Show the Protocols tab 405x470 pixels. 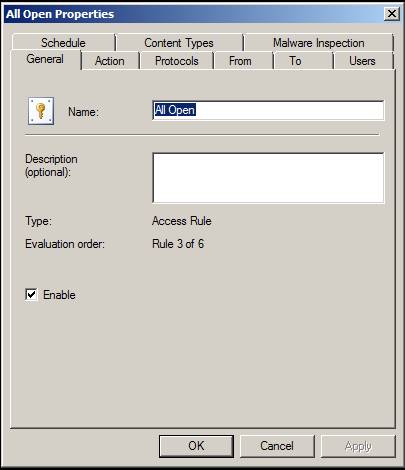[x=177, y=61]
